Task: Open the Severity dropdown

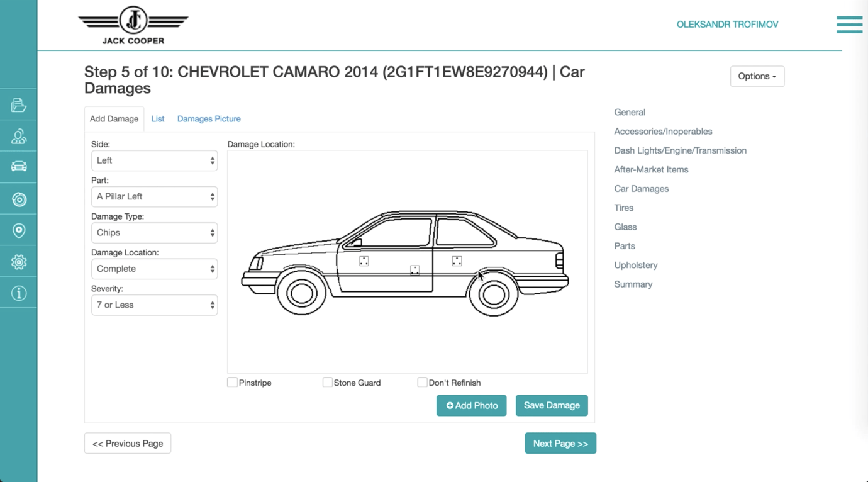Action: [x=154, y=305]
